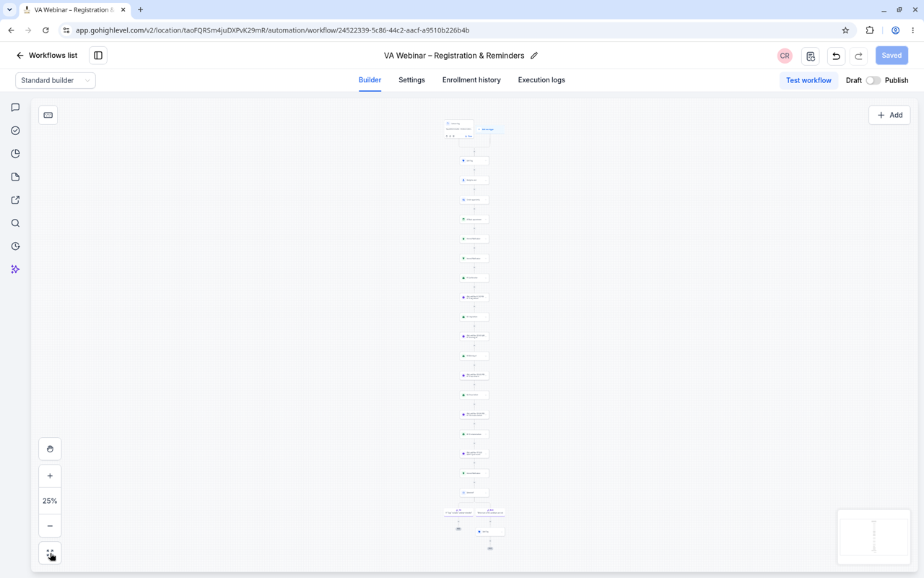Select the hand pan tool
924x578 pixels.
[x=50, y=449]
